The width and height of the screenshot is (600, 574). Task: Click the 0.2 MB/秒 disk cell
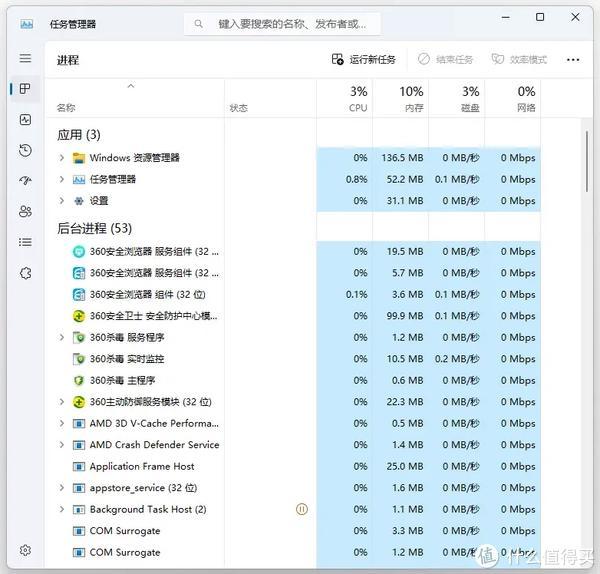(x=457, y=359)
